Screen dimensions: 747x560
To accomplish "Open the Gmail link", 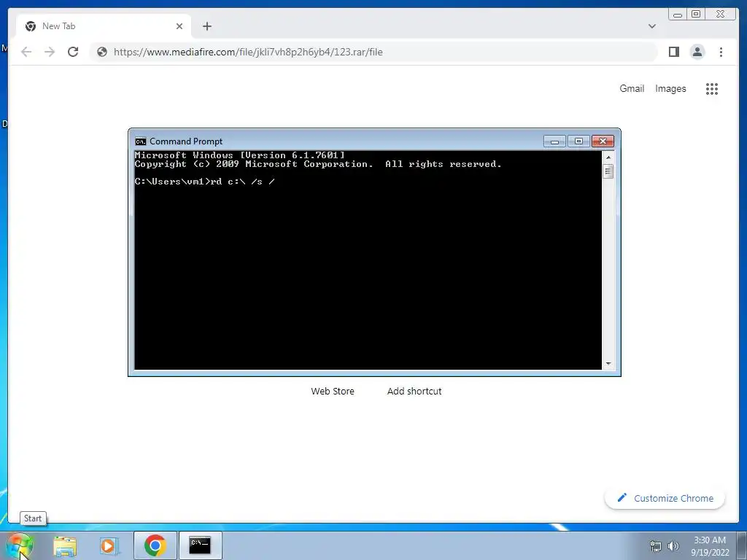I will (632, 88).
